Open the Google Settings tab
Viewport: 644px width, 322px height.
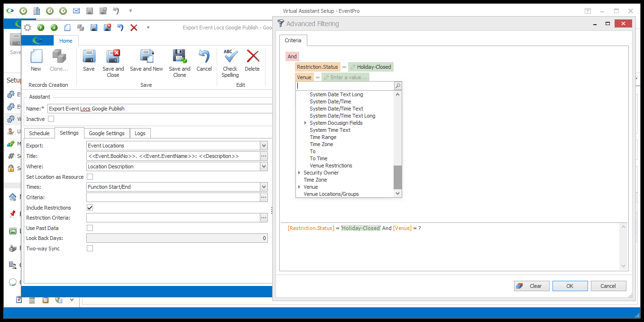107,133
